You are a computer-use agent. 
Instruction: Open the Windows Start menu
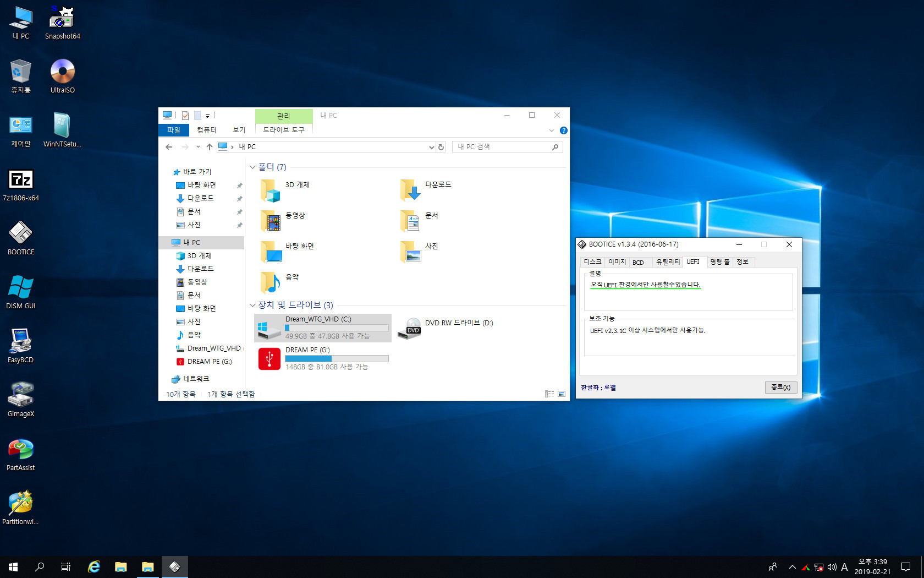[x=13, y=566]
